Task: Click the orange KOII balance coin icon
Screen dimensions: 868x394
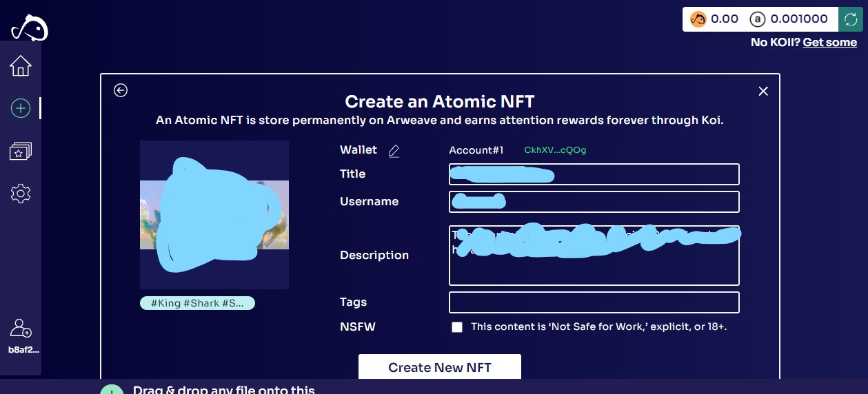Action: 698,19
